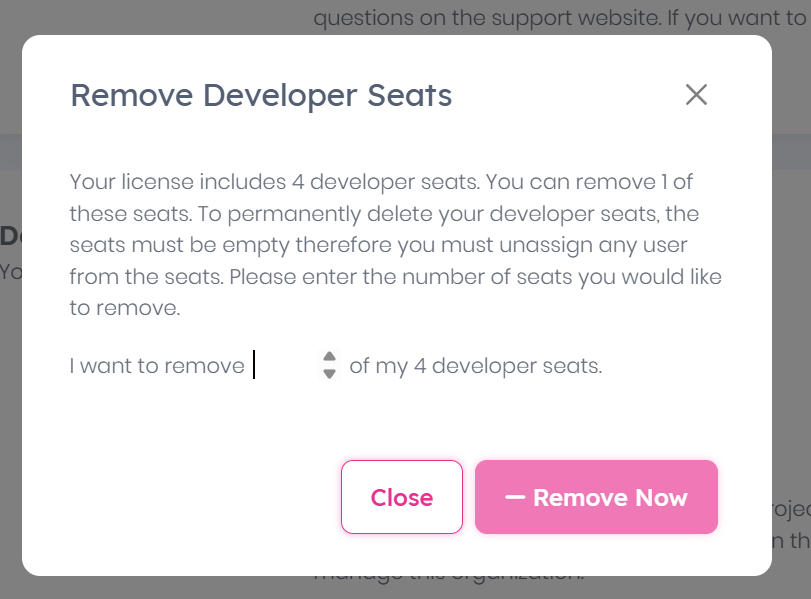Cancel seat removal using Close
Viewport: 811px width, 599px height.
401,497
